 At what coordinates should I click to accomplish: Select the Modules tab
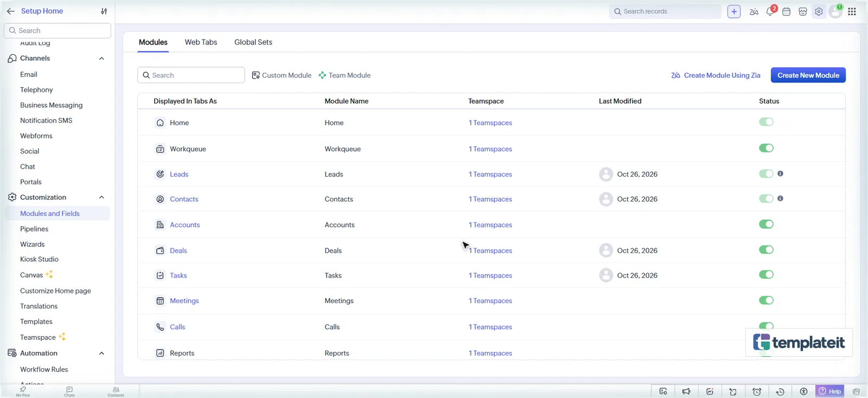point(153,42)
